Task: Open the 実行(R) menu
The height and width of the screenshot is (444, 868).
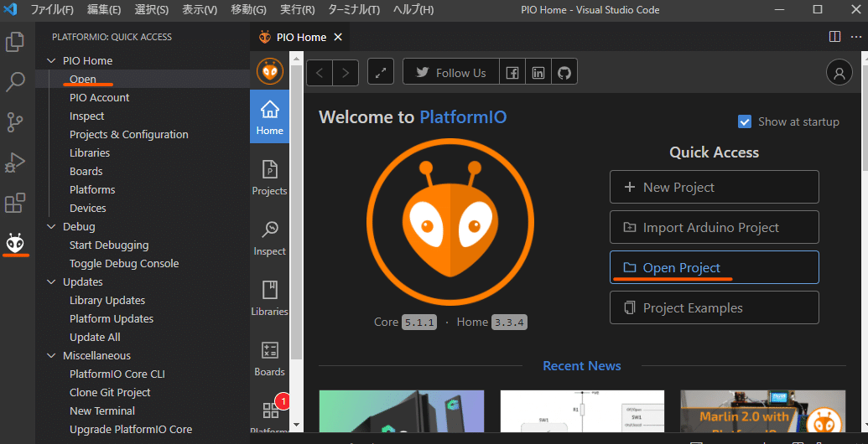Action: click(x=297, y=10)
